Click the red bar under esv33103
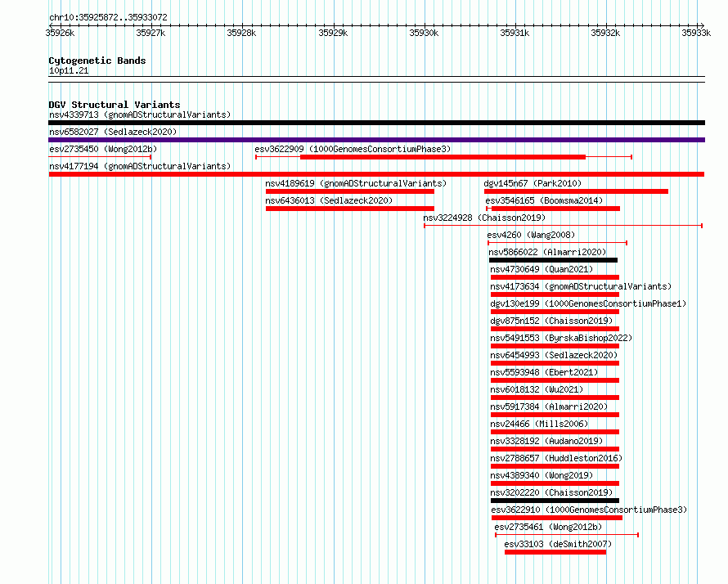Screen dimensions: 728x584 [555, 552]
